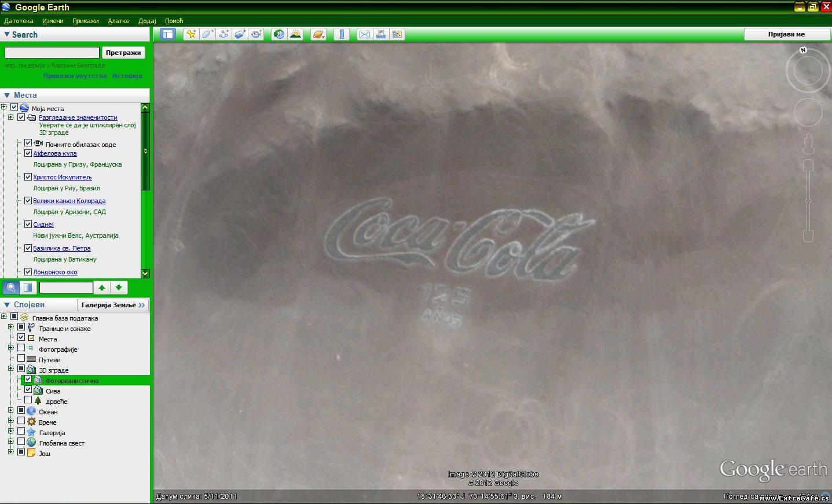Image resolution: width=832 pixels, height=504 pixels.
Task: Open the planet switcher (Saturn icon)
Action: 318,34
